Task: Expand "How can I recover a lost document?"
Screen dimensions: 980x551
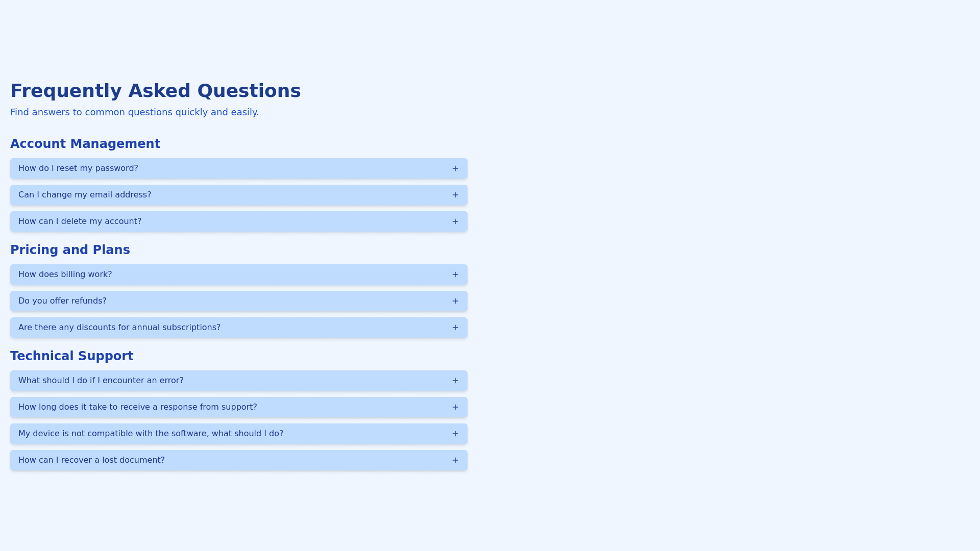Action: click(91, 460)
